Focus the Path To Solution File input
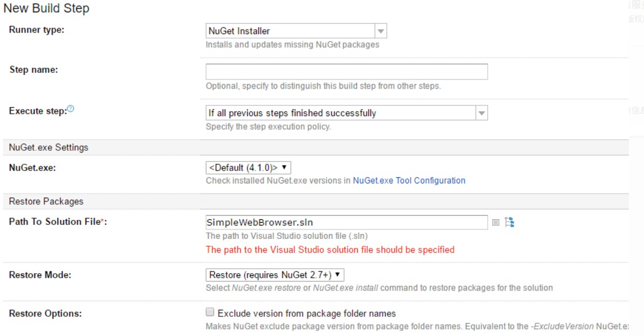Image resolution: width=644 pixels, height=336 pixels. (x=346, y=222)
